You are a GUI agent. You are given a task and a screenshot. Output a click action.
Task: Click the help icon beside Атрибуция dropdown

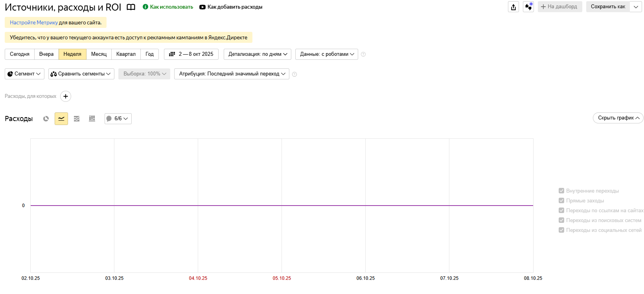pyautogui.click(x=294, y=74)
